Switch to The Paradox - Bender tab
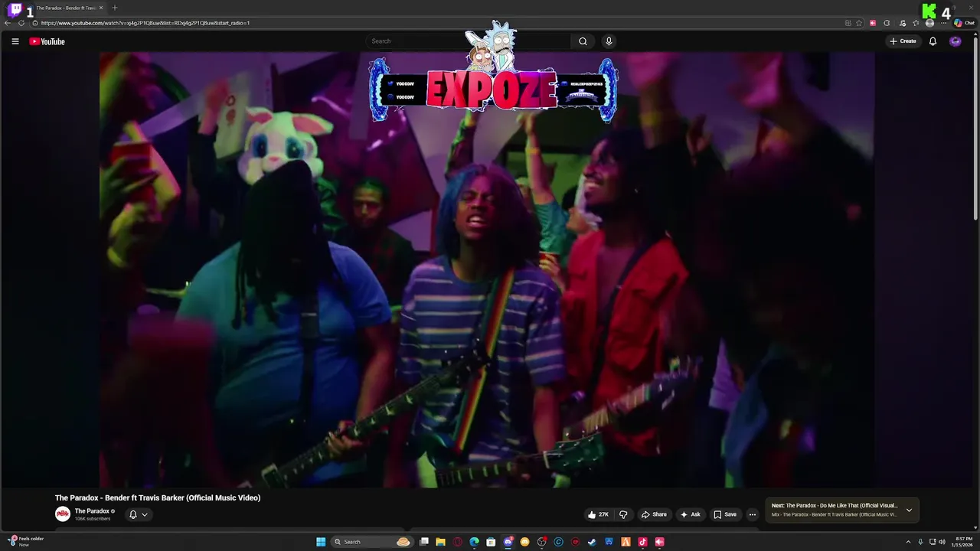Viewport: 980px width, 551px height. pos(65,8)
